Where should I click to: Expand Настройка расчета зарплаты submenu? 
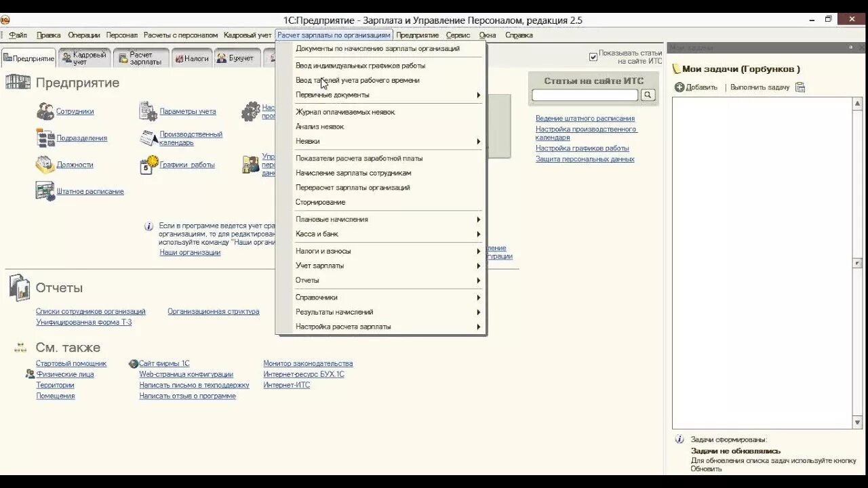tap(390, 327)
